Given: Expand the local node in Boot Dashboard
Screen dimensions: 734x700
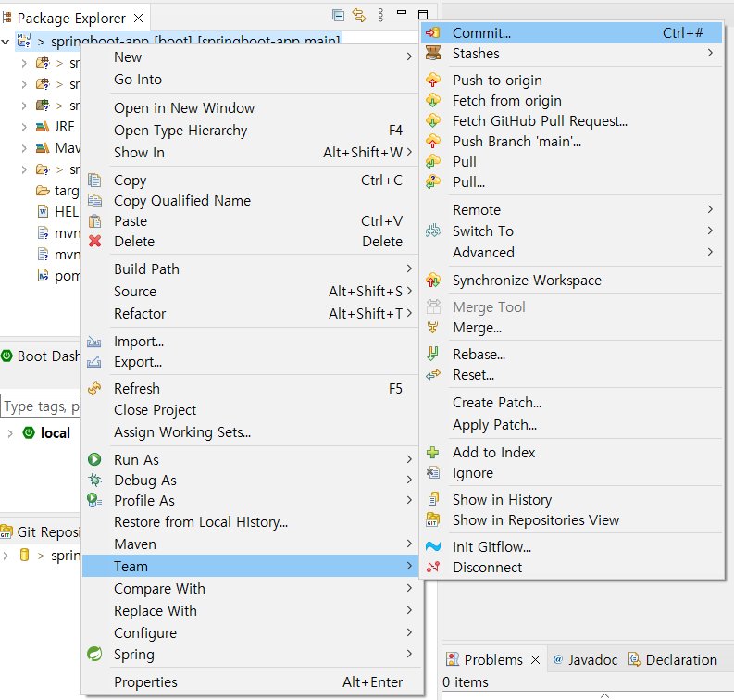Looking at the screenshot, I should (x=10, y=433).
